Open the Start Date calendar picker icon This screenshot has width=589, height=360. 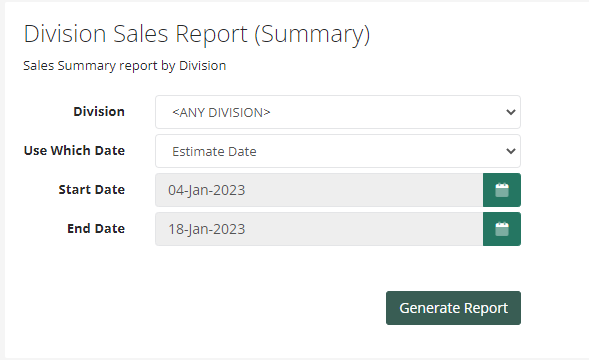tap(502, 190)
